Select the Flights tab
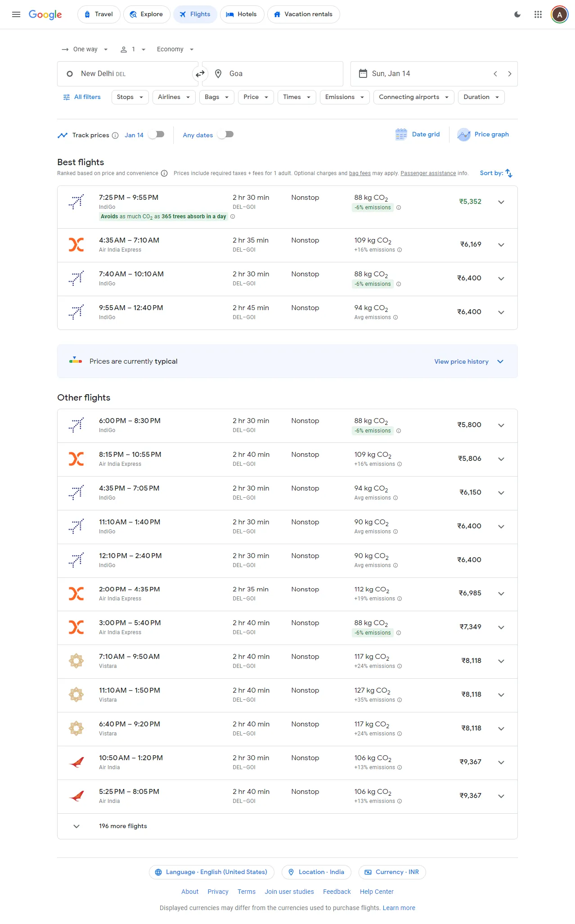 pyautogui.click(x=195, y=14)
